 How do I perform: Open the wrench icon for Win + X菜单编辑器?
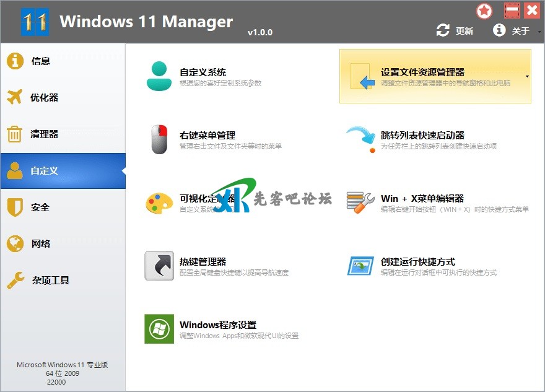(x=360, y=203)
